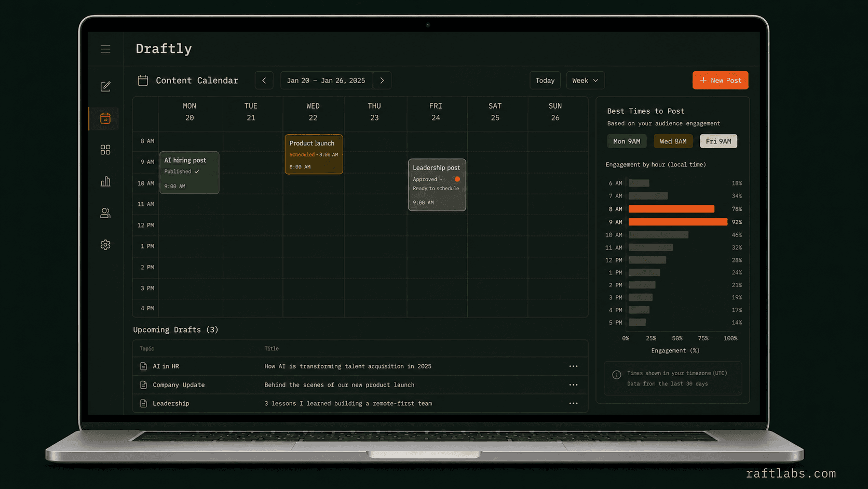
Task: Open the dashboard grid icon in the sidebar
Action: tap(105, 150)
